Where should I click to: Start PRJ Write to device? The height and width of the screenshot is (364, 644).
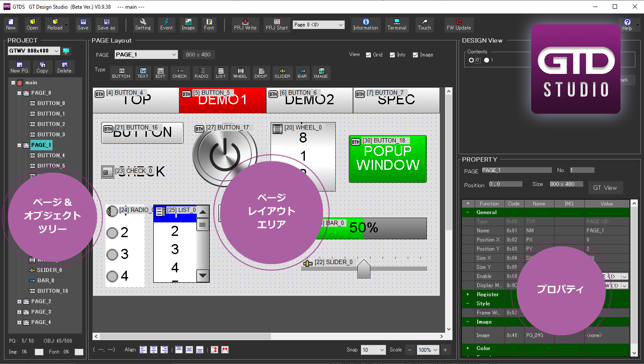click(x=245, y=25)
